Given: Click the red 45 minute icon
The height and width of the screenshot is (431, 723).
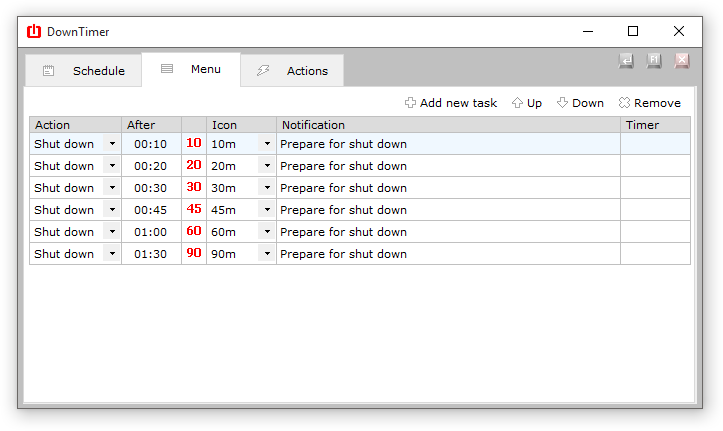Looking at the screenshot, I should pyautogui.click(x=194, y=210).
